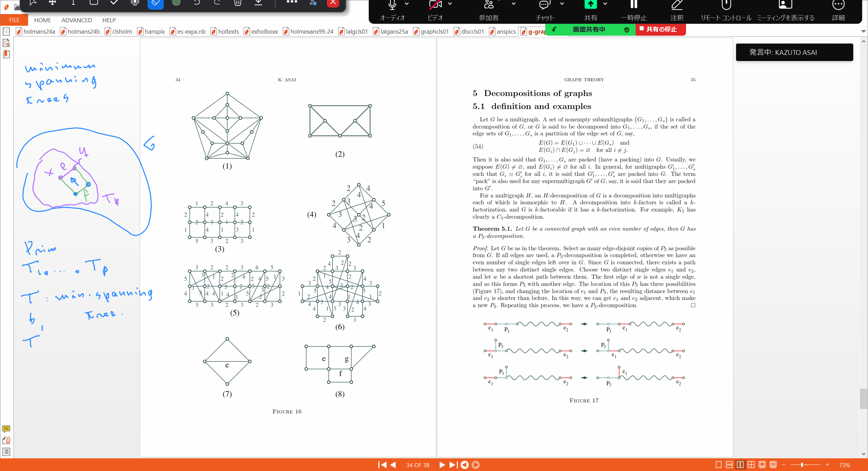Screen dimensions: 868x471
Task: Pause sharing with 一時停止
Action: click(x=634, y=10)
